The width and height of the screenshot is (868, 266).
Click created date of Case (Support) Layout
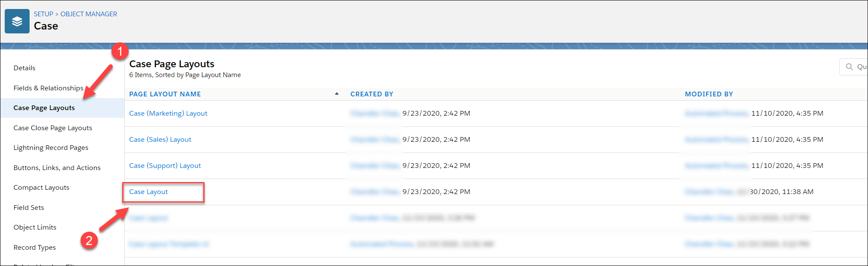coord(436,166)
